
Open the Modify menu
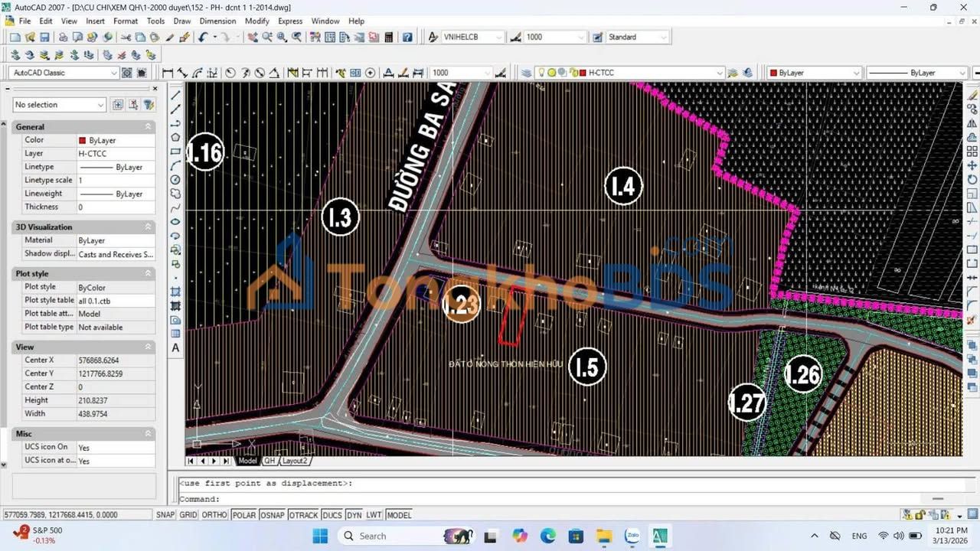256,21
